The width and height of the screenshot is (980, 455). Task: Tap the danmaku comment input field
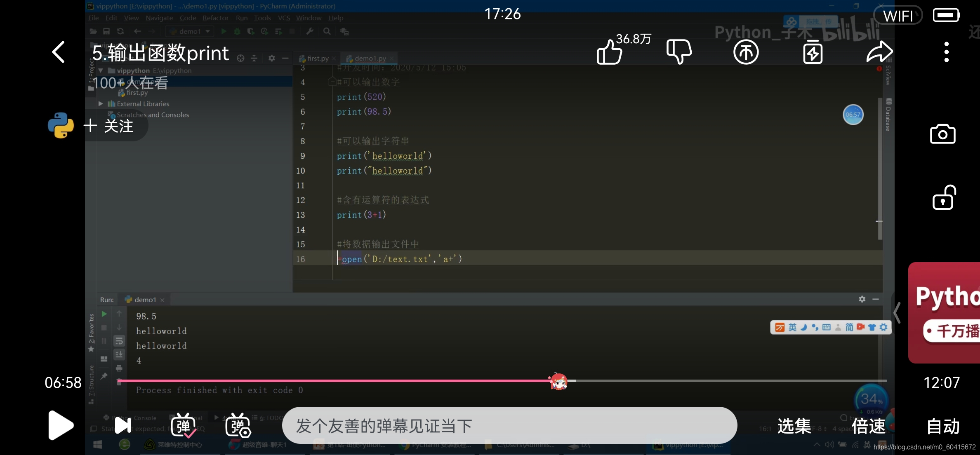[509, 425]
